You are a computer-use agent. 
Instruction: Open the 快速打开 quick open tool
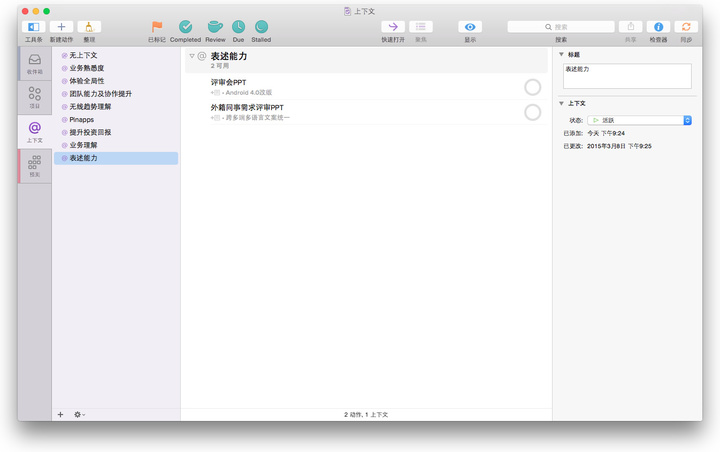click(x=393, y=27)
